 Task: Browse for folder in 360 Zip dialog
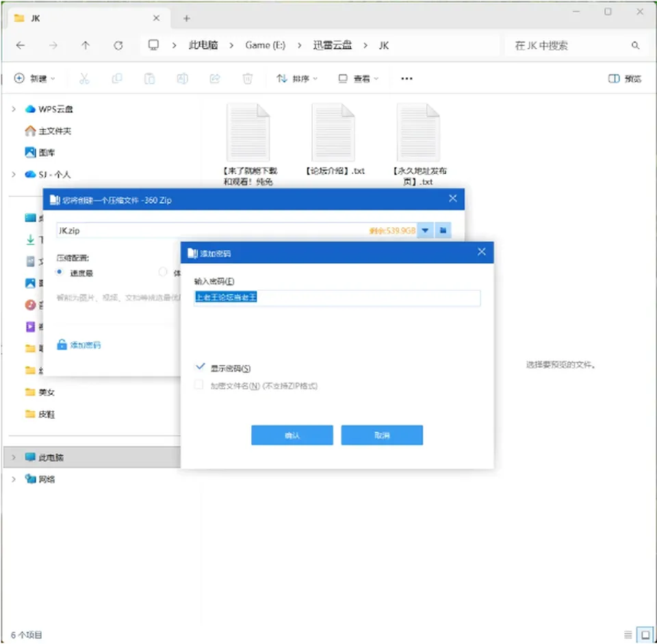[443, 230]
